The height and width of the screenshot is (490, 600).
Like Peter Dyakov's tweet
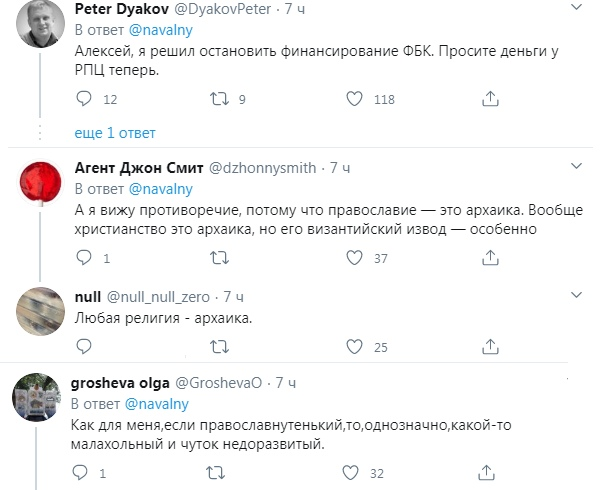tap(354, 98)
